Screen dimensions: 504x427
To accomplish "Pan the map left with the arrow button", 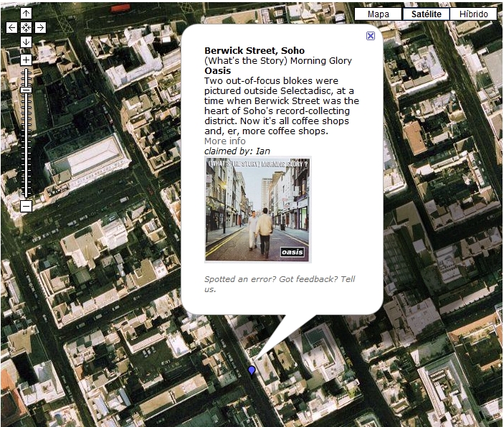I will pos(12,28).
